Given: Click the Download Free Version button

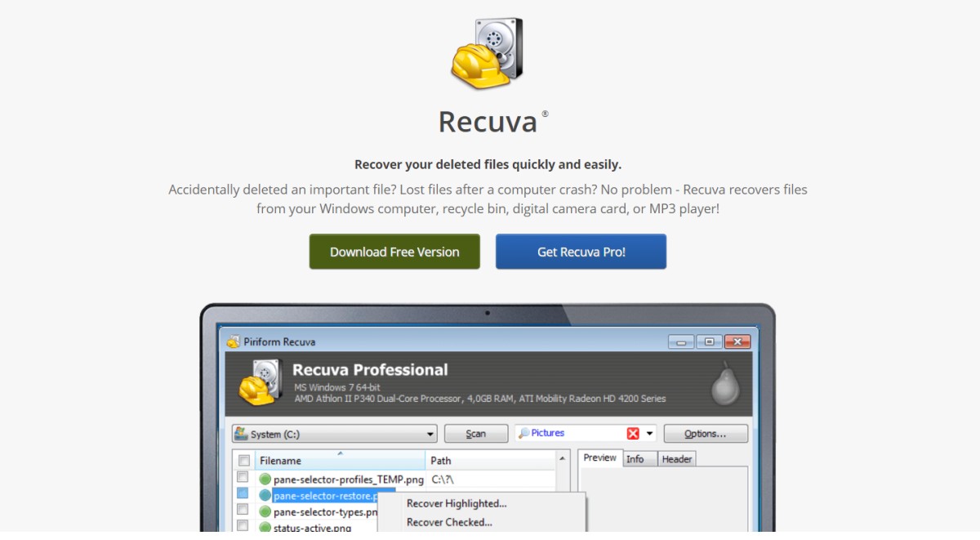Looking at the screenshot, I should pos(394,252).
